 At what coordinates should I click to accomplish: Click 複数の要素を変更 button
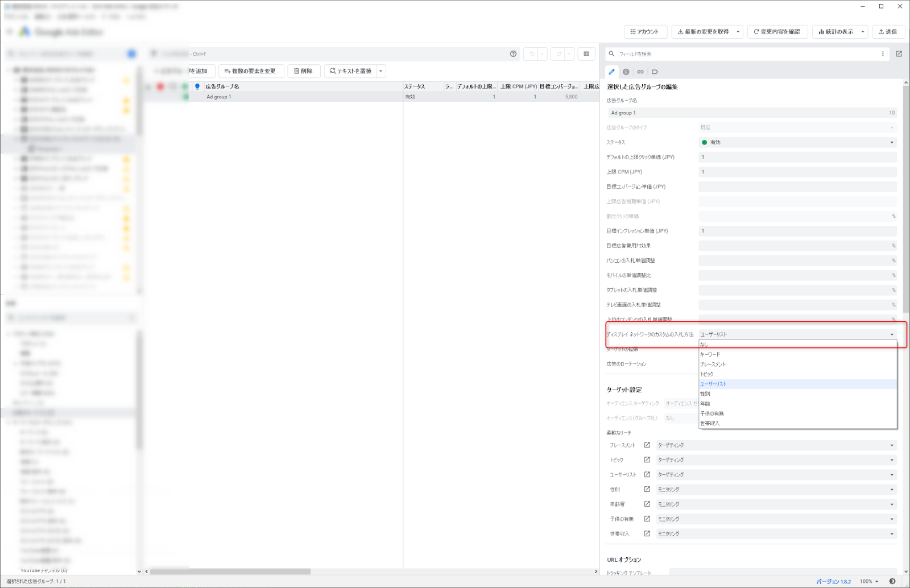[x=250, y=71]
